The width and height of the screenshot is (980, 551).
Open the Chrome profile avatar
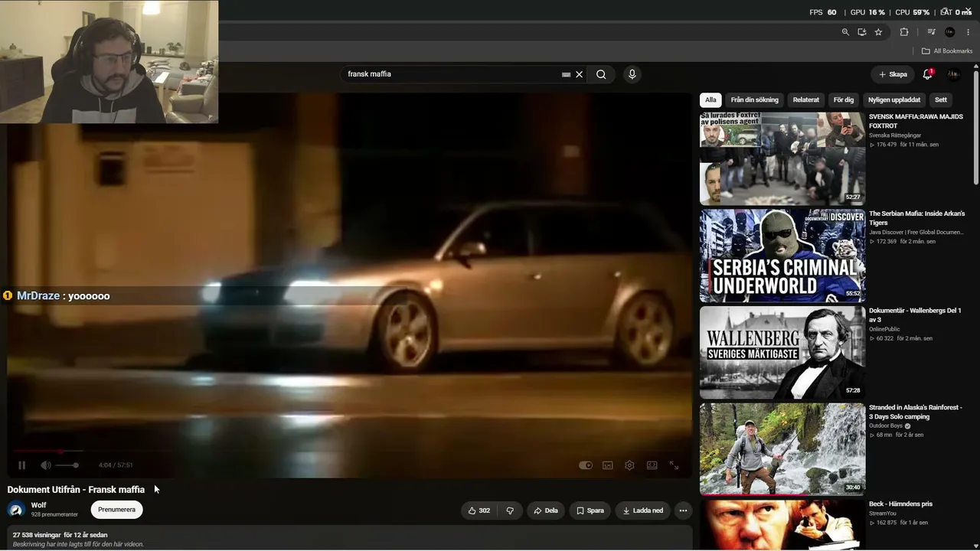pos(950,32)
